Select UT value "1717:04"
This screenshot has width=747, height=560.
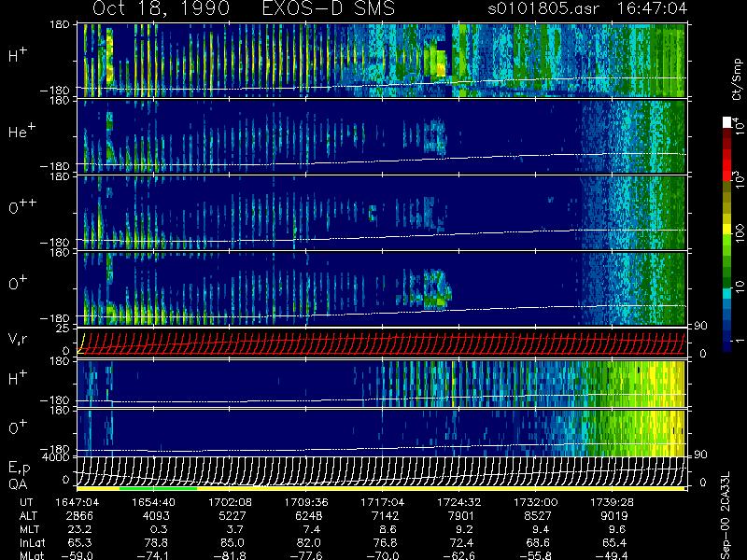[x=383, y=502]
